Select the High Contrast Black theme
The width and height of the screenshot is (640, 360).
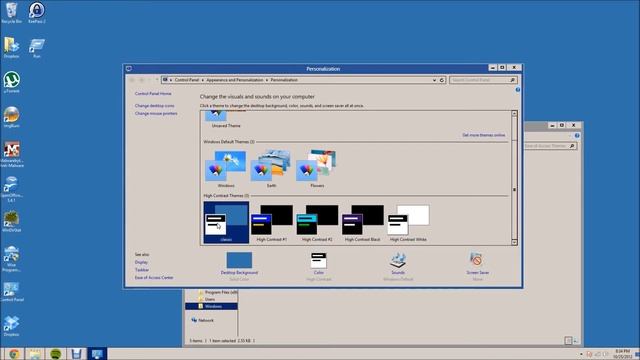362,223
